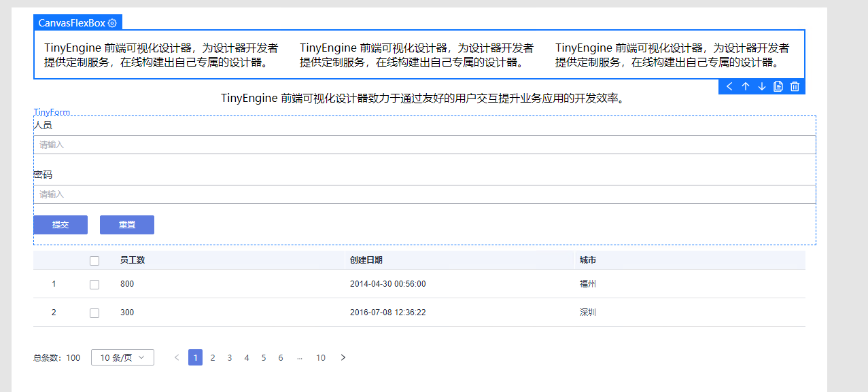The width and height of the screenshot is (868, 392).
Task: Go to page 6 in the pagination
Action: pyautogui.click(x=281, y=357)
